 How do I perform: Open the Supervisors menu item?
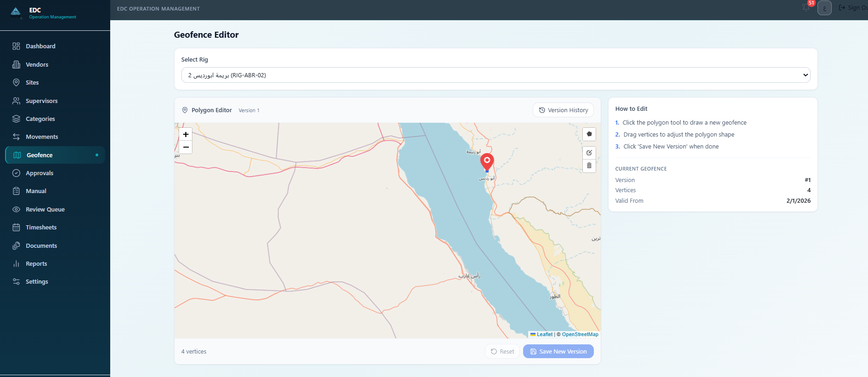(55, 101)
